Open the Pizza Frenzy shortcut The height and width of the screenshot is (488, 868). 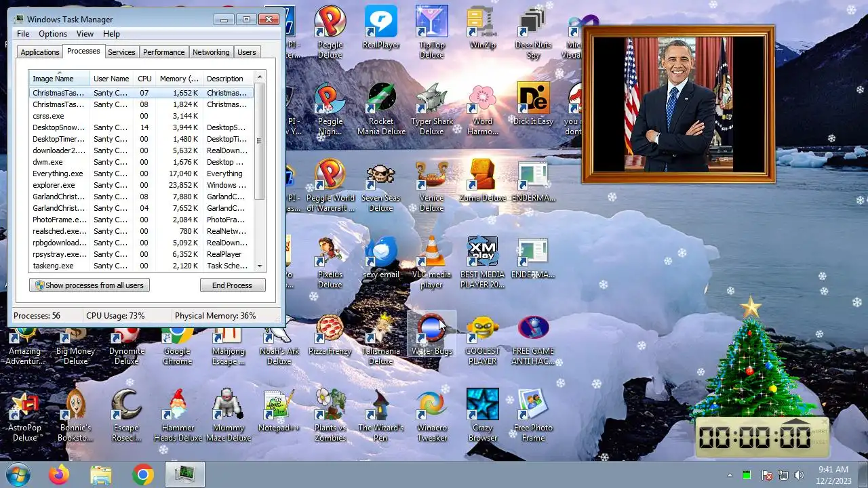tap(330, 333)
